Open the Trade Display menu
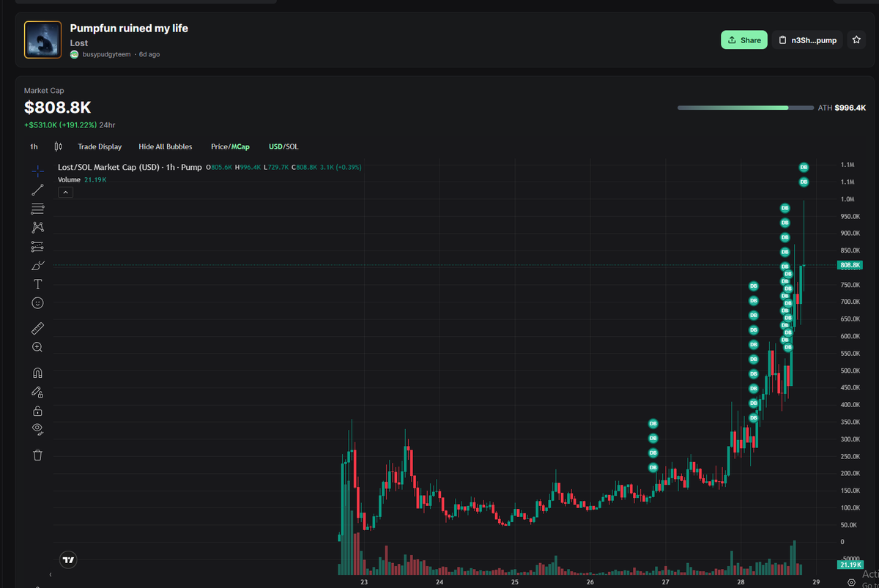 100,146
